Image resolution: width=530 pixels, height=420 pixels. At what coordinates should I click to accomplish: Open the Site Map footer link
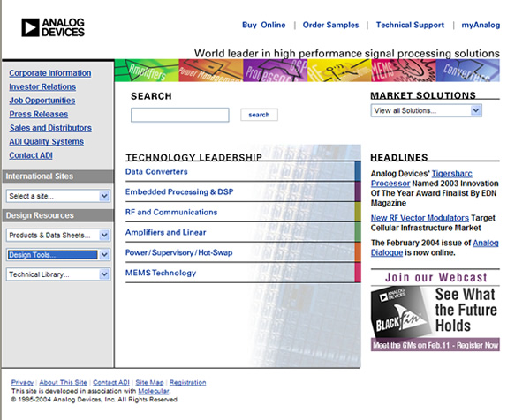(149, 383)
